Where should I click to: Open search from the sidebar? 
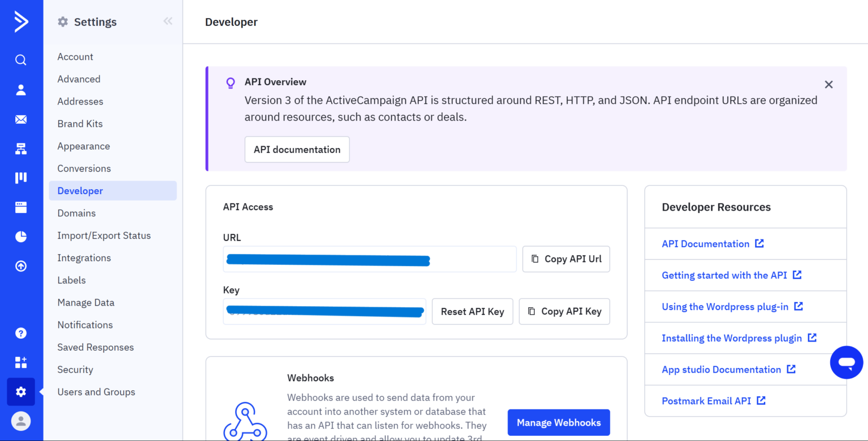[21, 59]
